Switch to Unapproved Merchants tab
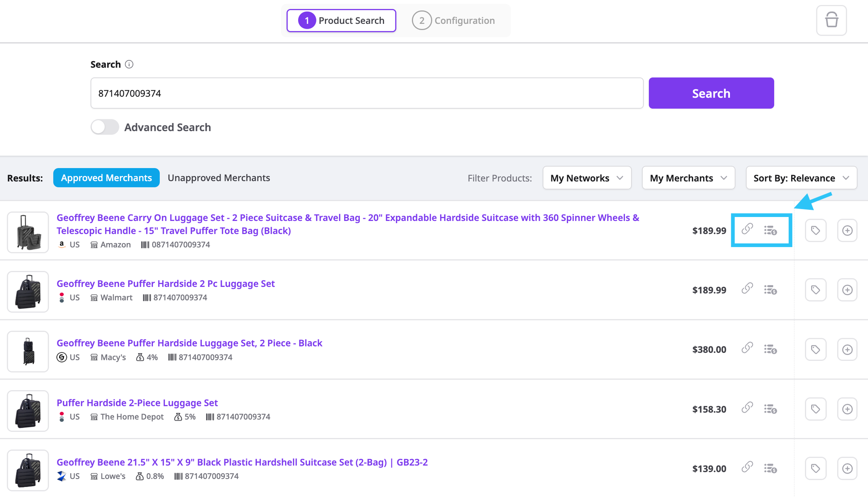The height and width of the screenshot is (497, 868). [219, 178]
